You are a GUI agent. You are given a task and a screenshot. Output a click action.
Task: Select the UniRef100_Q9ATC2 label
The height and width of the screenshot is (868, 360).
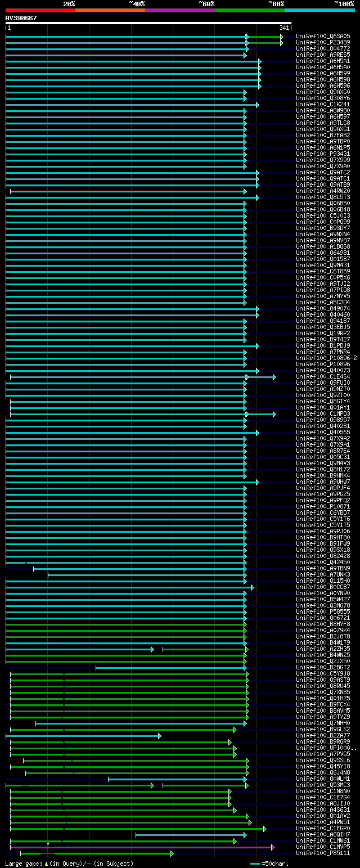[323, 172]
